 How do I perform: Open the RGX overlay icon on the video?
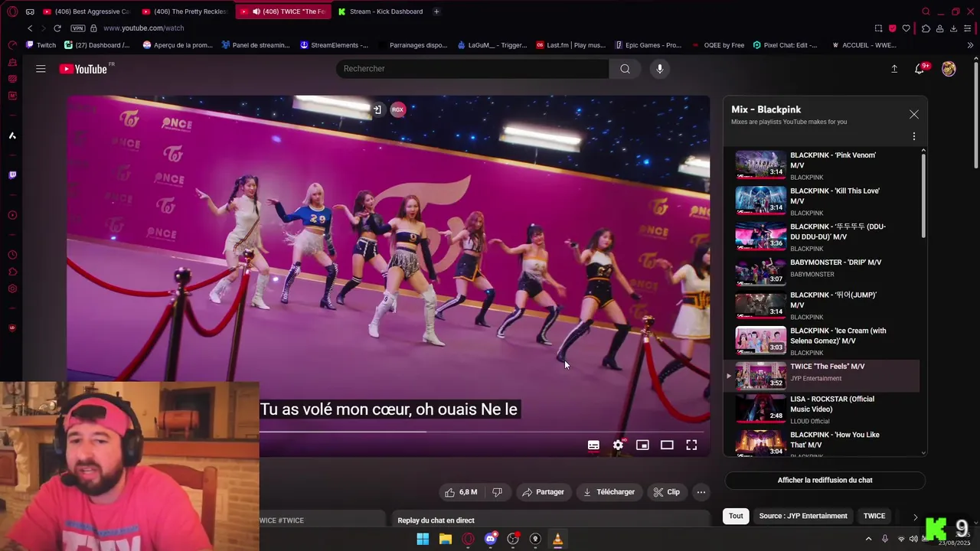[x=397, y=109]
